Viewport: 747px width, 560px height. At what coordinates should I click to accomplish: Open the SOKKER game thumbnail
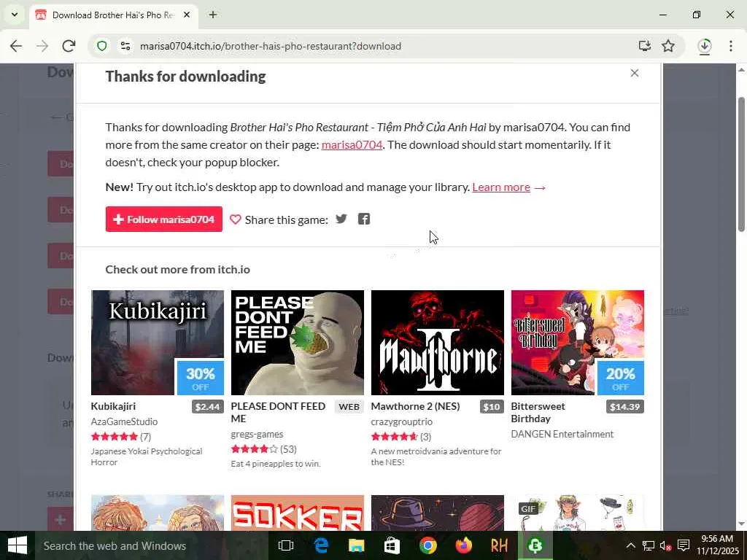298,513
